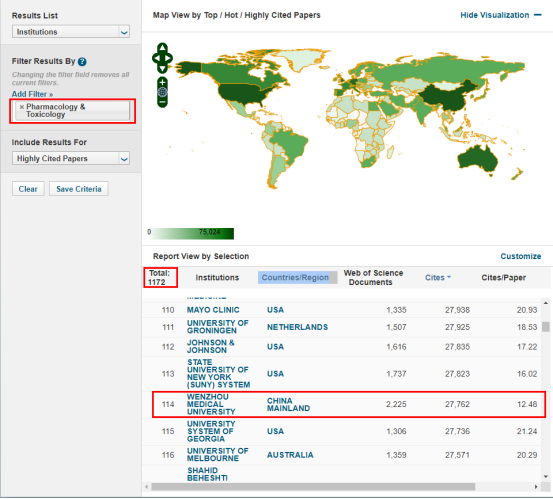Select the Institutions column header
The height and width of the screenshot is (499, 553).
(217, 278)
